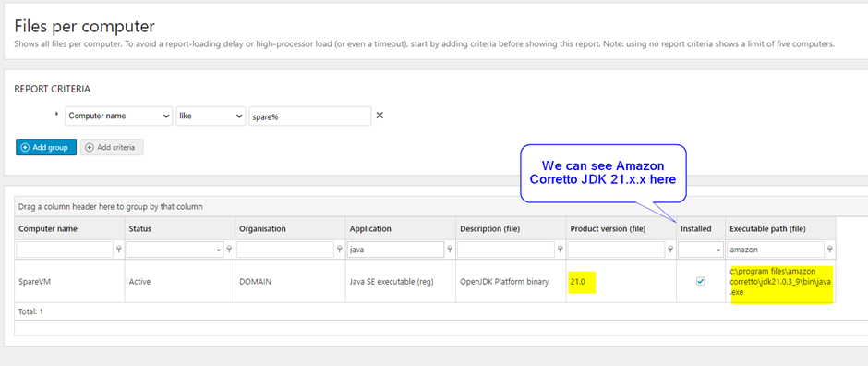Focus the Computer name filter box

pos(65,250)
